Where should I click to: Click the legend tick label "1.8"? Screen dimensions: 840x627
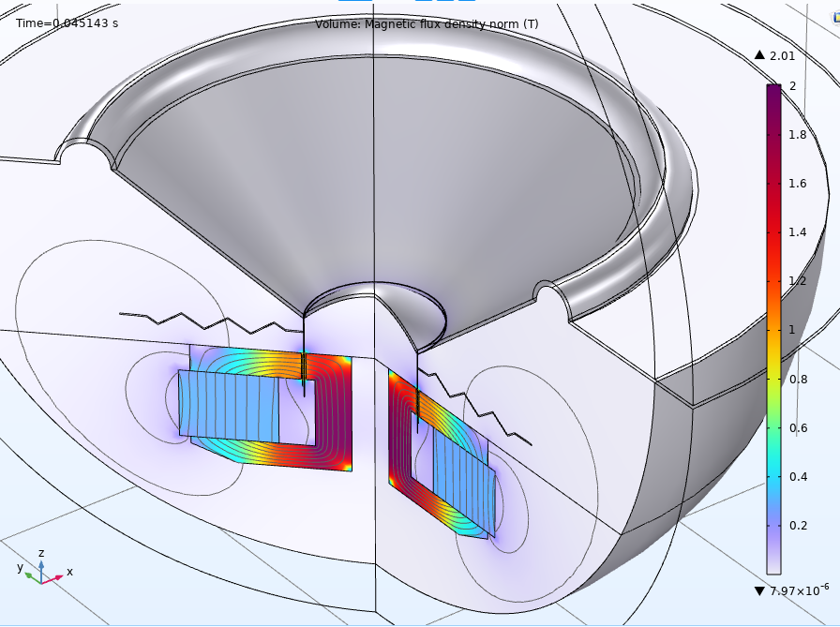click(x=797, y=134)
